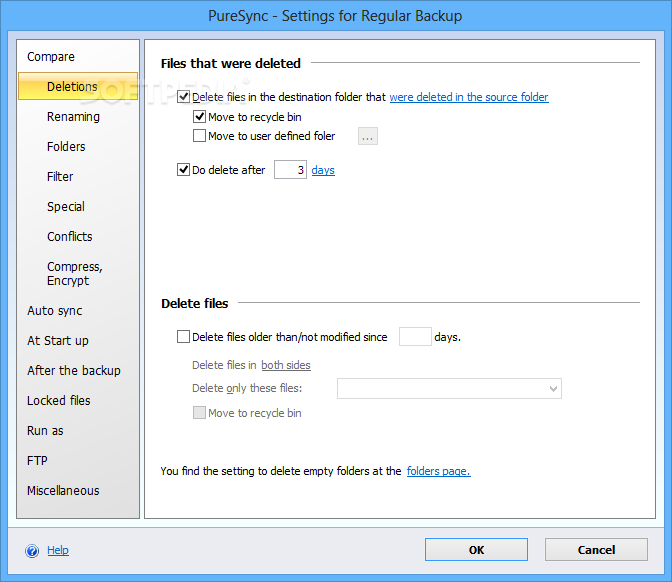Go to the At Start up settings
The width and height of the screenshot is (672, 582).
[57, 341]
